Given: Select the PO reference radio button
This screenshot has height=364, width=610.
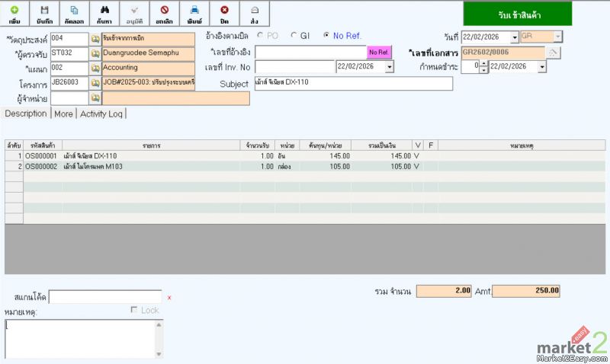Looking at the screenshot, I should 262,36.
